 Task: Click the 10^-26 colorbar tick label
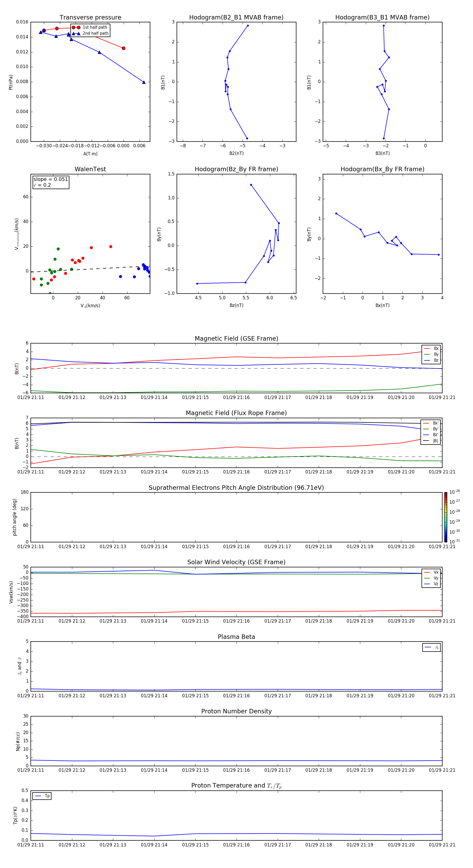click(455, 492)
